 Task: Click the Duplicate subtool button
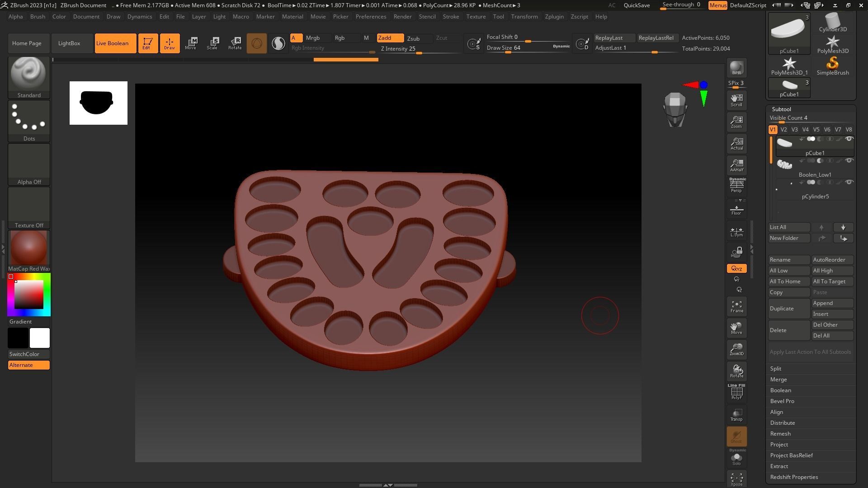coord(788,309)
